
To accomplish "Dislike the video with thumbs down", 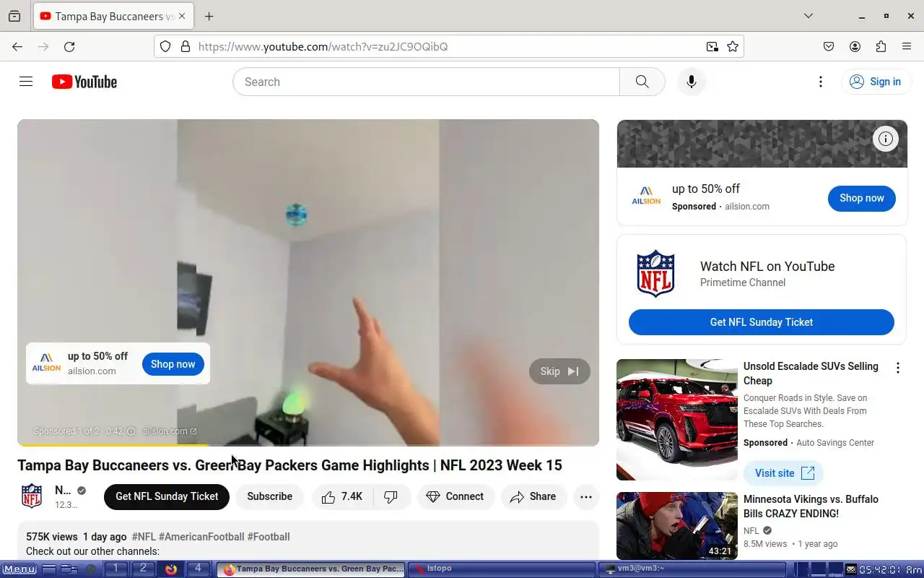I will click(x=391, y=496).
